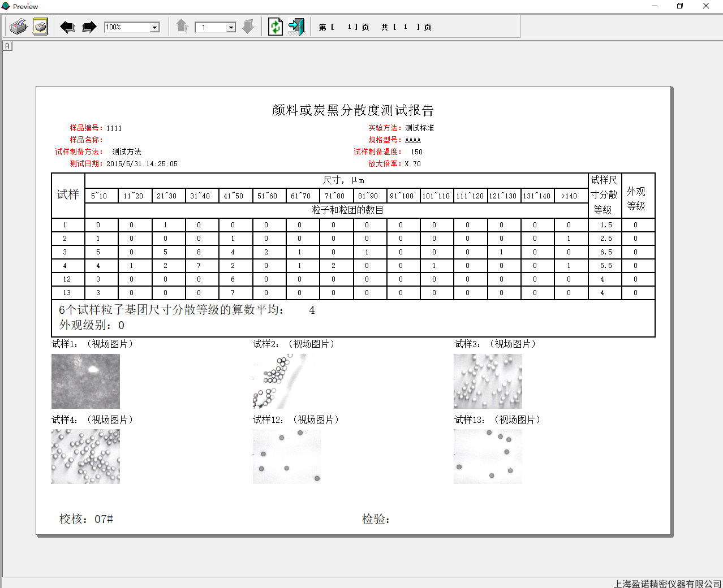723x588 pixels.
Task: Select the 试样2 field image thumbnail
Action: (x=287, y=381)
